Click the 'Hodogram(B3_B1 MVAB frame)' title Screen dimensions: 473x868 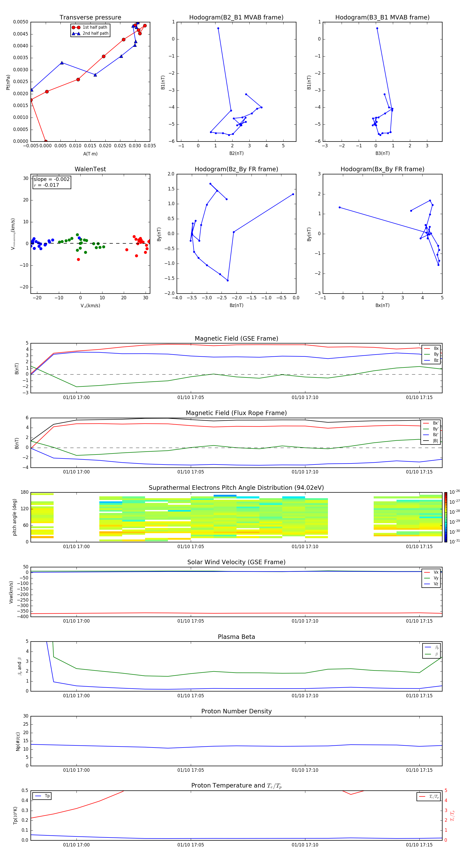tap(382, 18)
